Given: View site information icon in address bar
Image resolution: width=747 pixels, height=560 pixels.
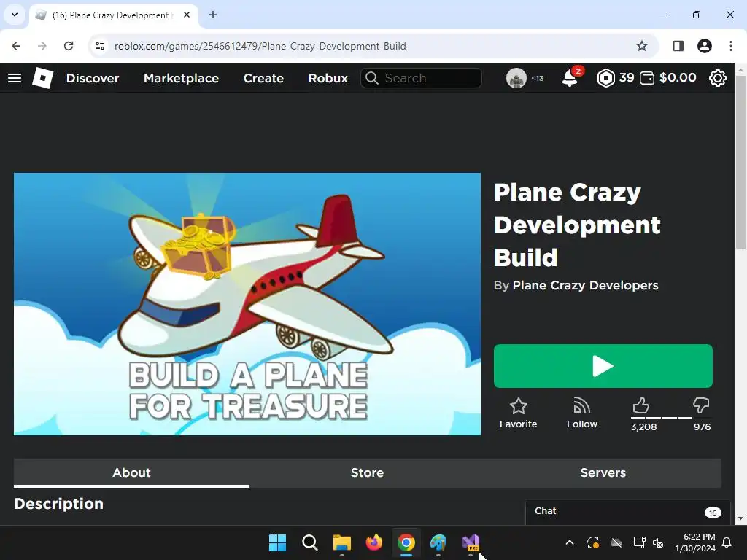Looking at the screenshot, I should pos(99,46).
